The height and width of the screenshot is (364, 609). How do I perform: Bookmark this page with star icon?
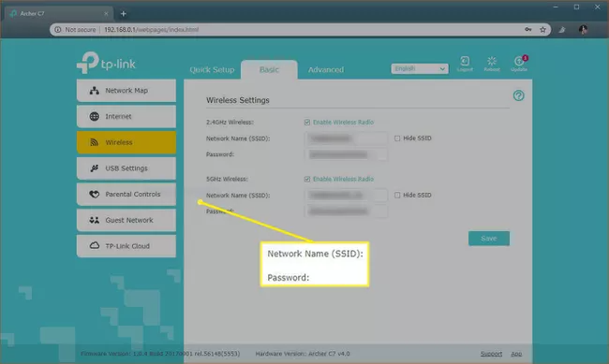[542, 30]
